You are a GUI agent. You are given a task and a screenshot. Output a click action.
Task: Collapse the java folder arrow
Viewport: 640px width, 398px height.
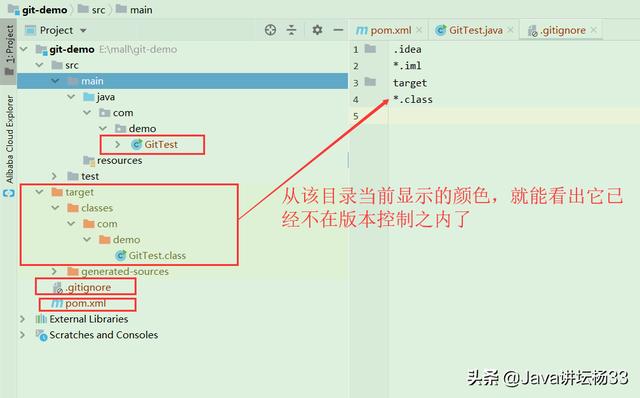click(x=71, y=97)
